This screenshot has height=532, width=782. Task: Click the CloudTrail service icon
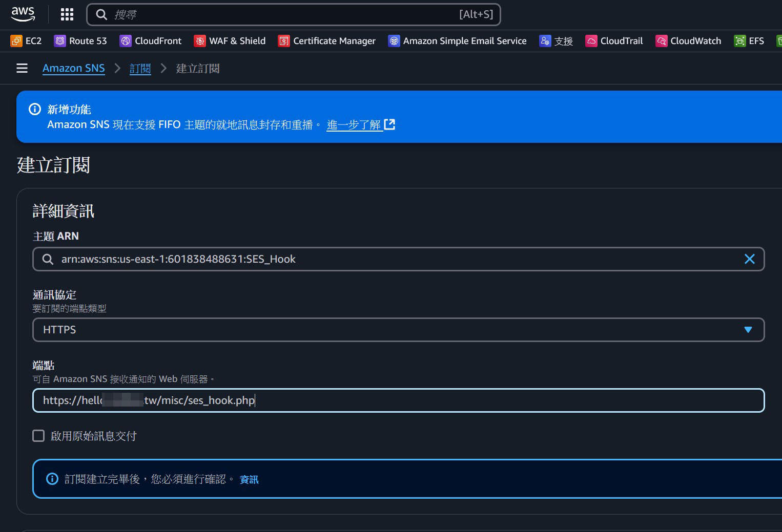click(x=591, y=41)
